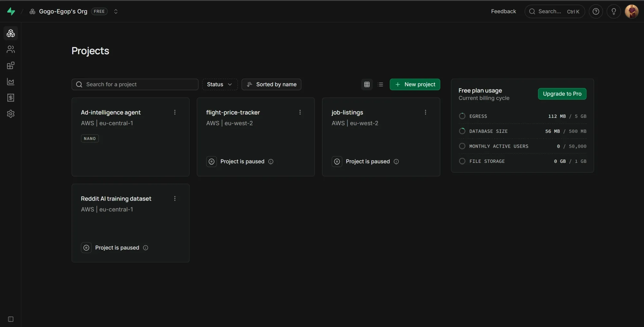
Task: Click the lightbulb advisor icon
Action: (x=614, y=12)
